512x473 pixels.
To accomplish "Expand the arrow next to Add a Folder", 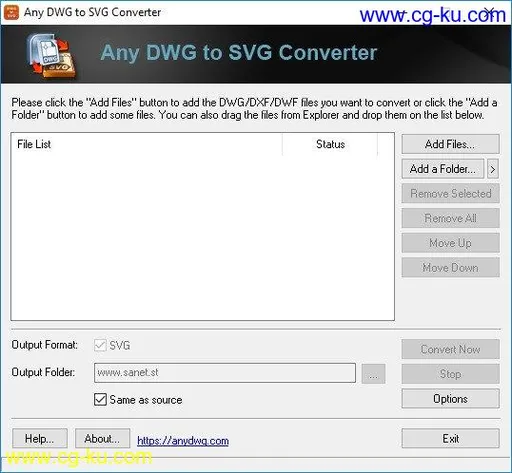I will (x=493, y=169).
